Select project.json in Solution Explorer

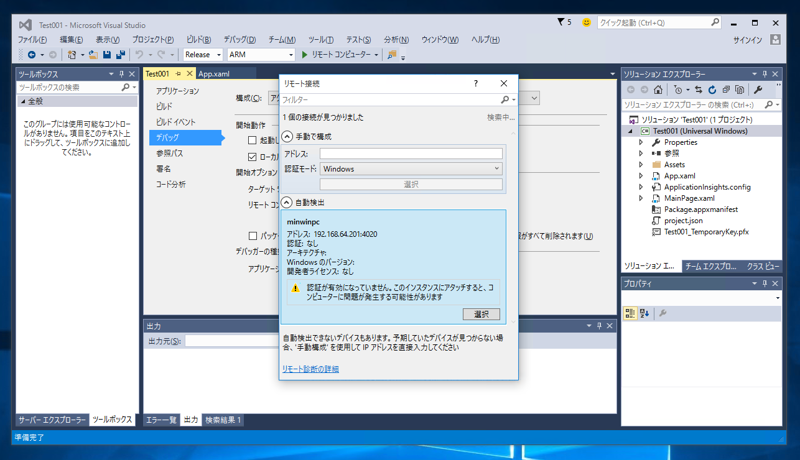(x=683, y=221)
